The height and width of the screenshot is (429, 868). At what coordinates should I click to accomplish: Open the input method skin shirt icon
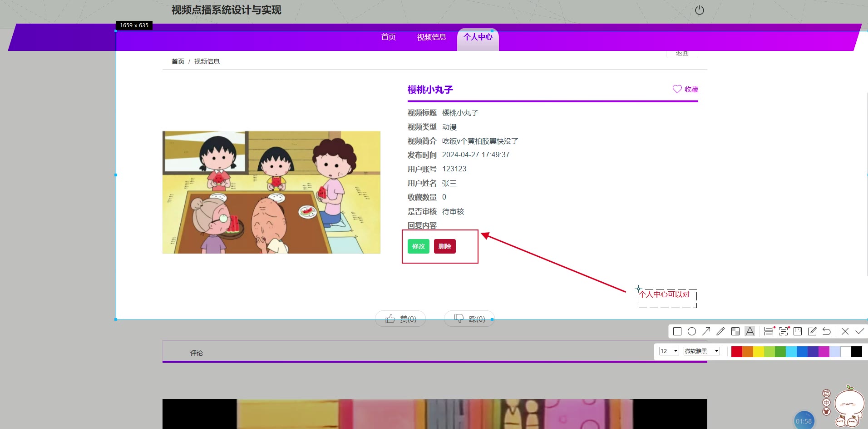[826, 412]
